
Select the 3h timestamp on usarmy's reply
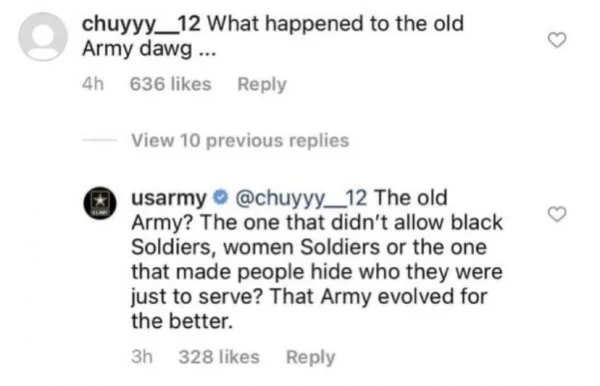pyautogui.click(x=142, y=357)
